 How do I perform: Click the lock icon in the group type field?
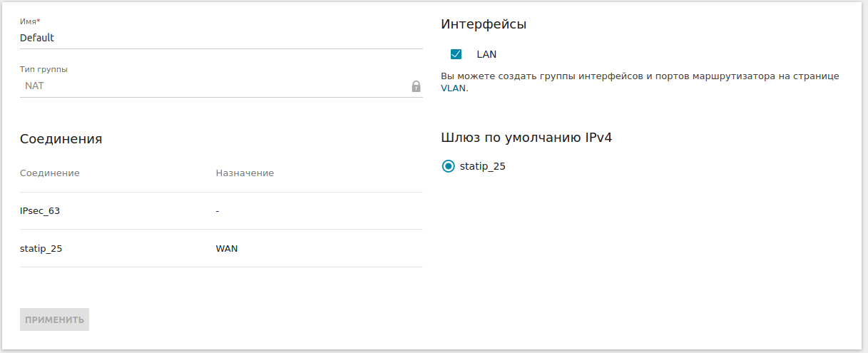tap(416, 86)
